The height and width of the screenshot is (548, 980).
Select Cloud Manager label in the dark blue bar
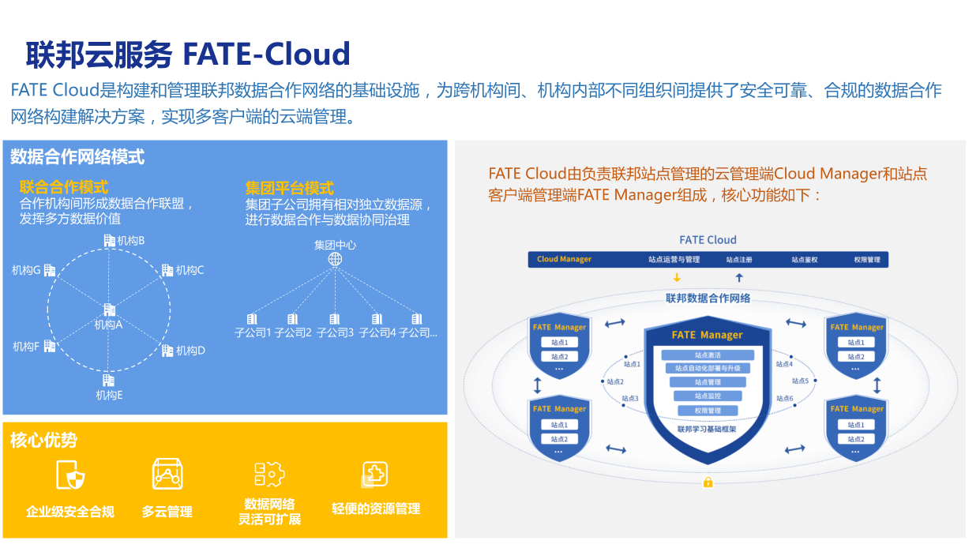(564, 259)
